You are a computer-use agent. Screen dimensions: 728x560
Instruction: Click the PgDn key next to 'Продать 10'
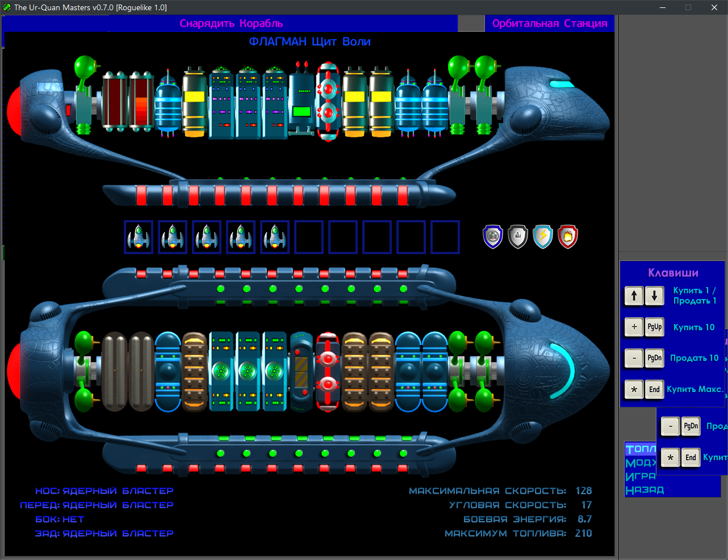click(654, 358)
